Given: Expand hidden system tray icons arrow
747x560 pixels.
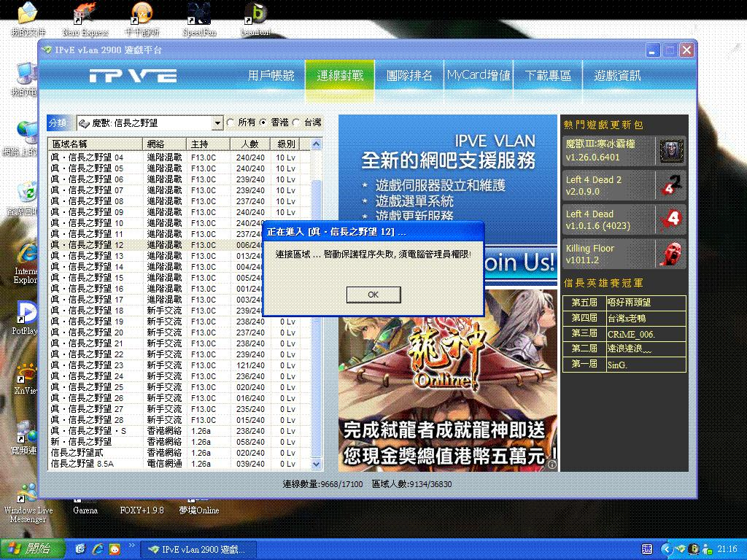Looking at the screenshot, I should [668, 549].
